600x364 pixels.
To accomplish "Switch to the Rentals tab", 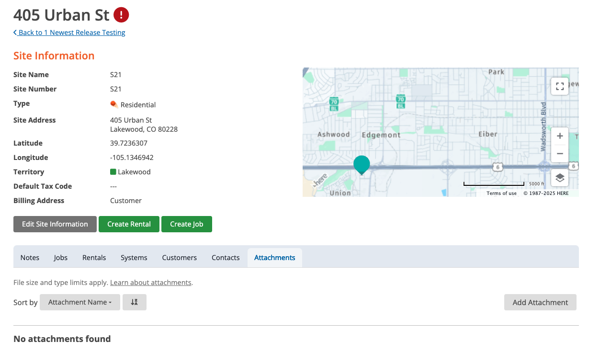I will (94, 258).
